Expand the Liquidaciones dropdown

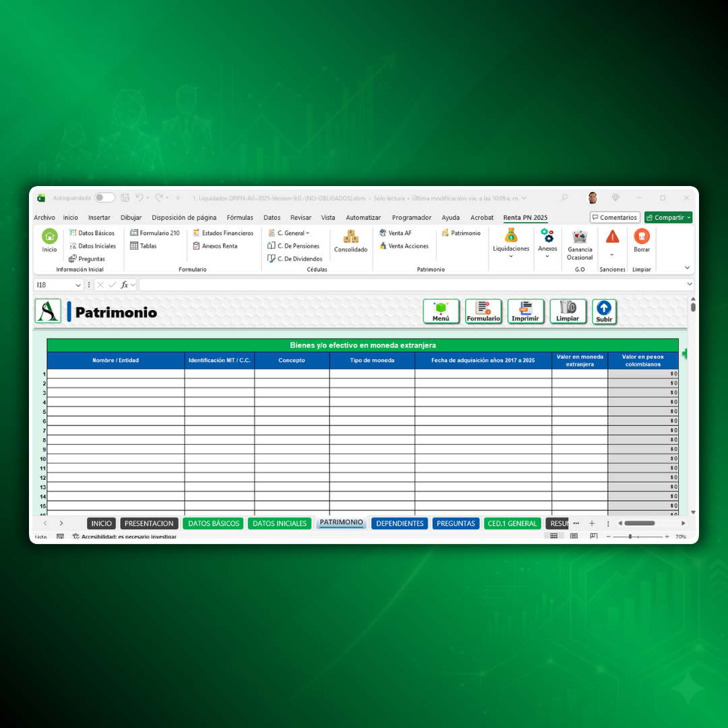click(511, 256)
